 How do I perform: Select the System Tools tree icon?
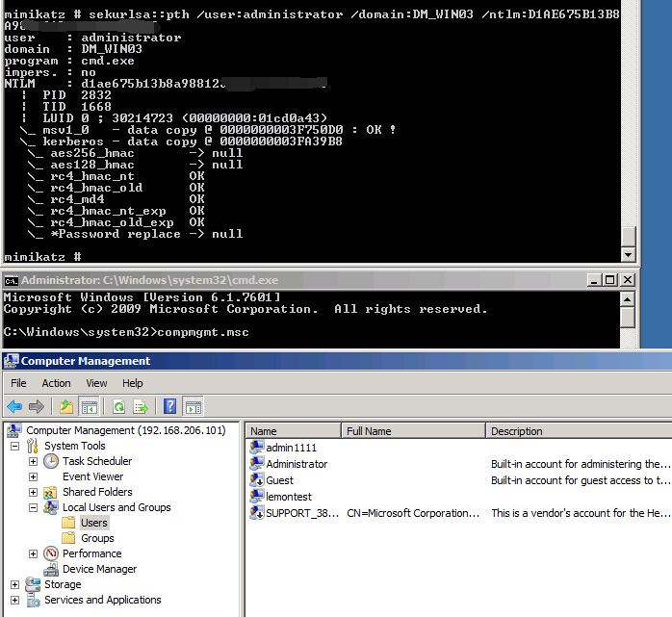33,446
